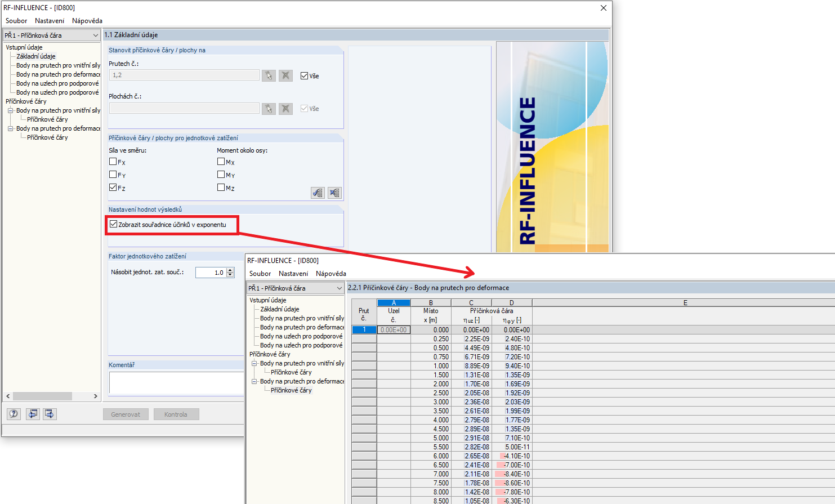The height and width of the screenshot is (504, 835).
Task: Select Vstupní údaje in the 2.2.1 window tree
Action: click(x=268, y=300)
